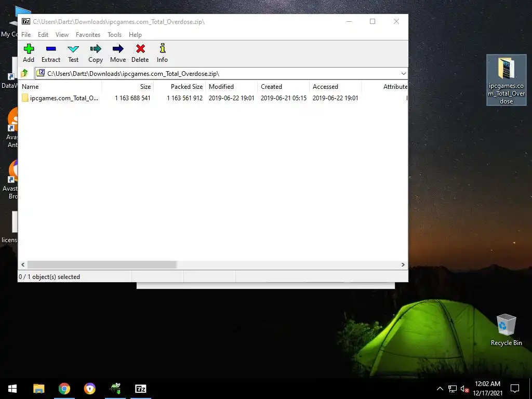Click modified date 2019-06-22 19:01
Image resolution: width=532 pixels, height=399 pixels.
(x=231, y=98)
